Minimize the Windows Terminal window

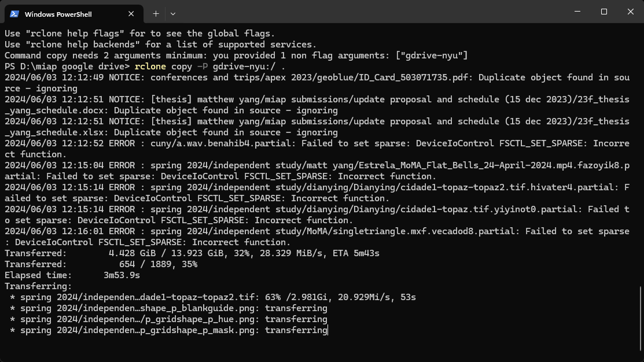pos(577,12)
